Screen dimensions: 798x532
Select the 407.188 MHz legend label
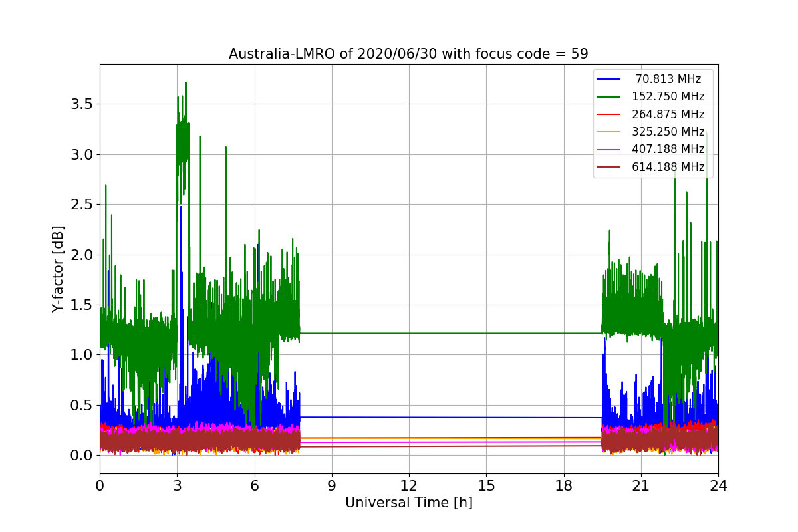click(668, 150)
